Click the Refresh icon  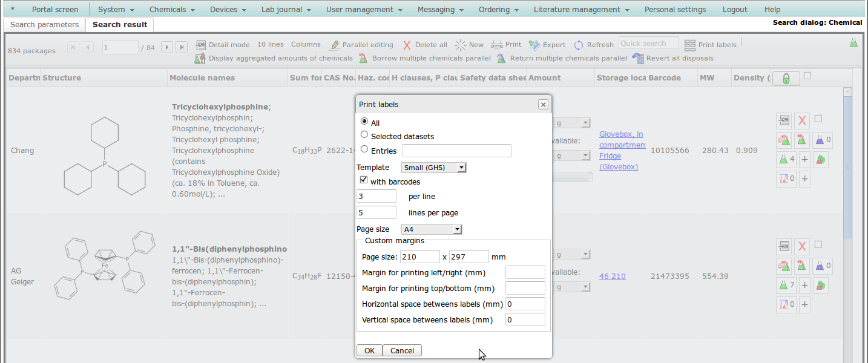(x=579, y=45)
